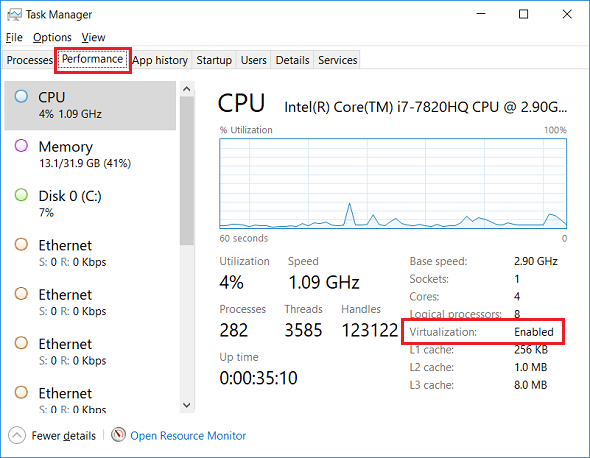This screenshot has height=458, width=590.
Task: Switch to the App history tab
Action: [160, 60]
